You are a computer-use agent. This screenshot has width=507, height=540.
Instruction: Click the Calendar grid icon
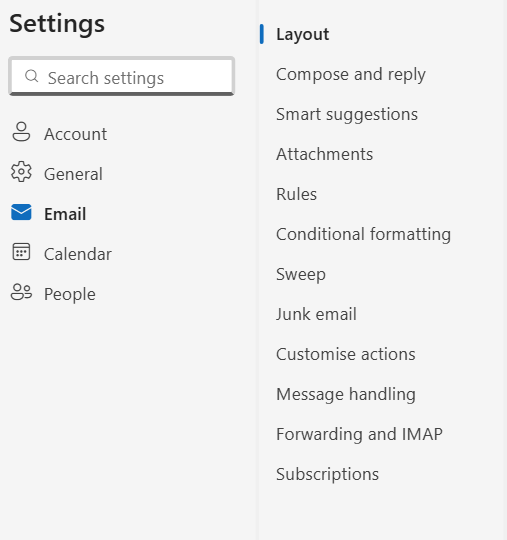click(x=21, y=251)
